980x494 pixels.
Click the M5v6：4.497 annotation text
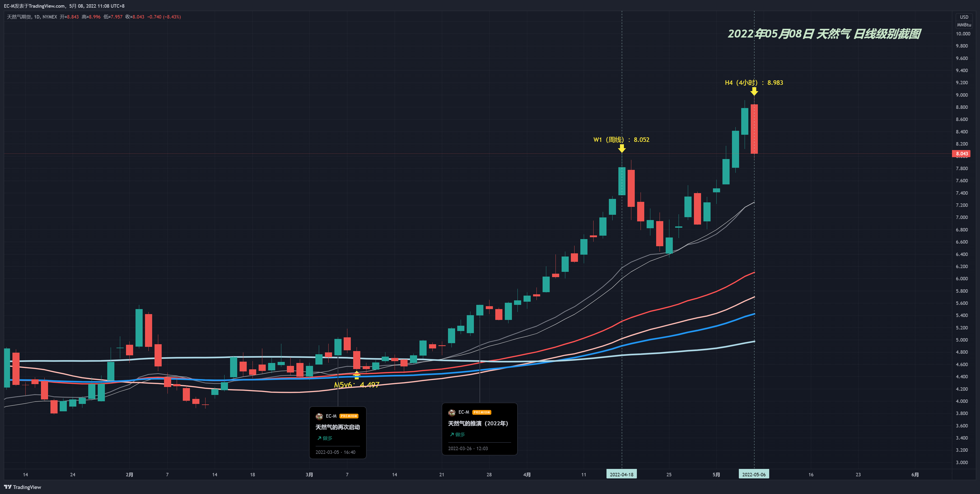tap(356, 385)
